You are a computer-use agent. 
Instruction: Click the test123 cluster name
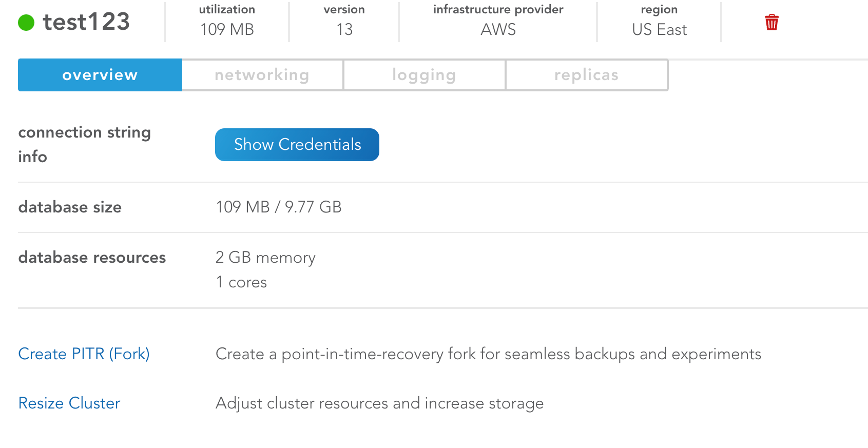point(86,22)
